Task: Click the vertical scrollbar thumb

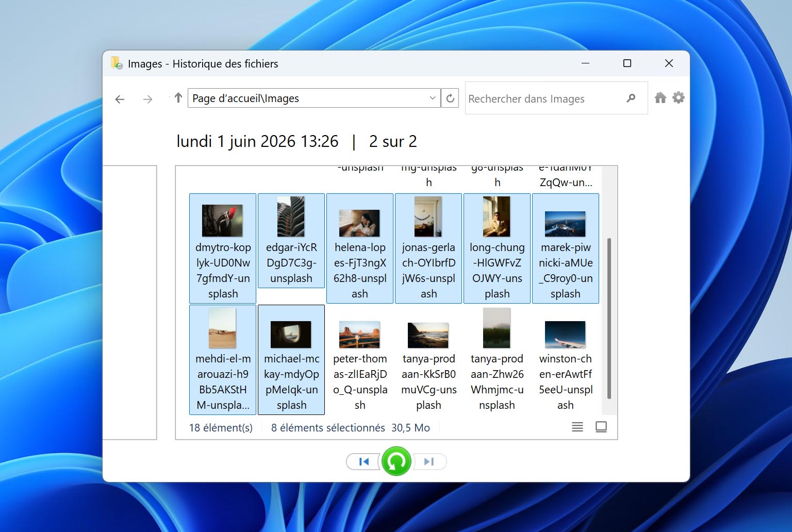Action: tap(609, 318)
